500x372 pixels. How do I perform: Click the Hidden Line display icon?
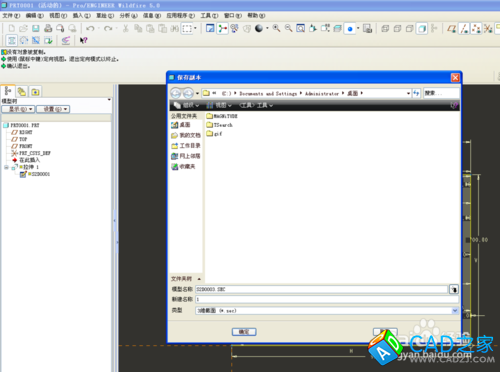397,29
